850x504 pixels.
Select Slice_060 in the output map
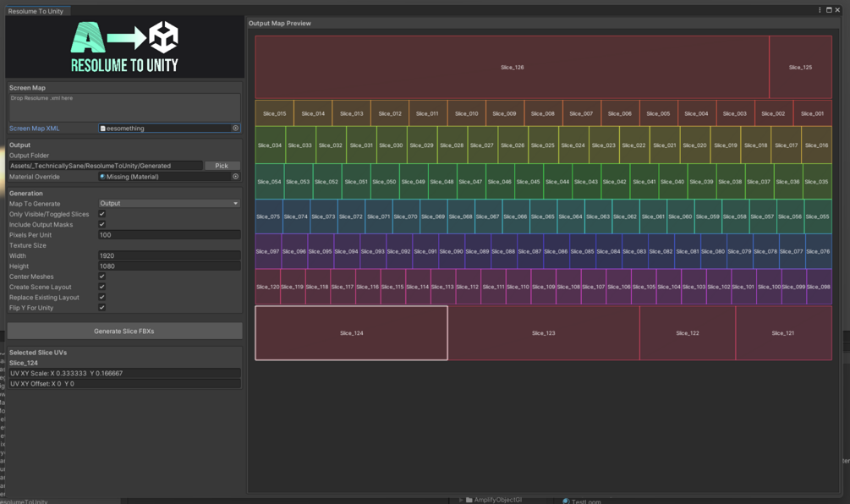[x=680, y=216]
